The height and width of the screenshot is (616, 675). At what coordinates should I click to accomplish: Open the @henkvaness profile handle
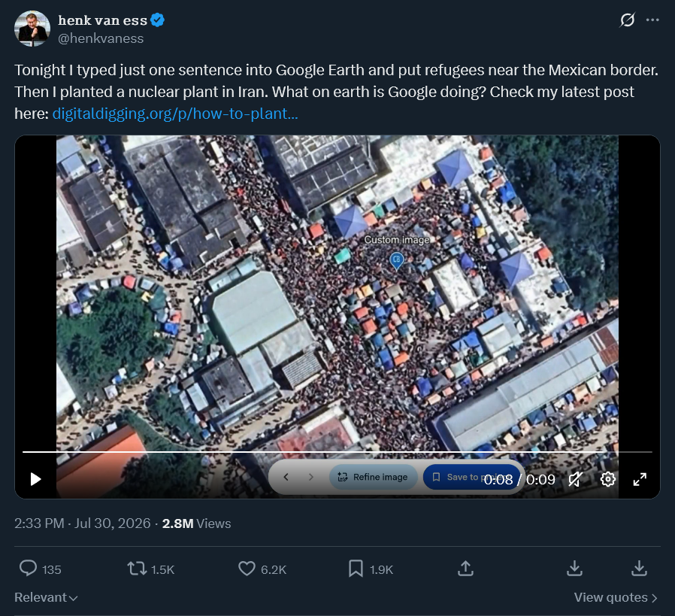(x=101, y=38)
